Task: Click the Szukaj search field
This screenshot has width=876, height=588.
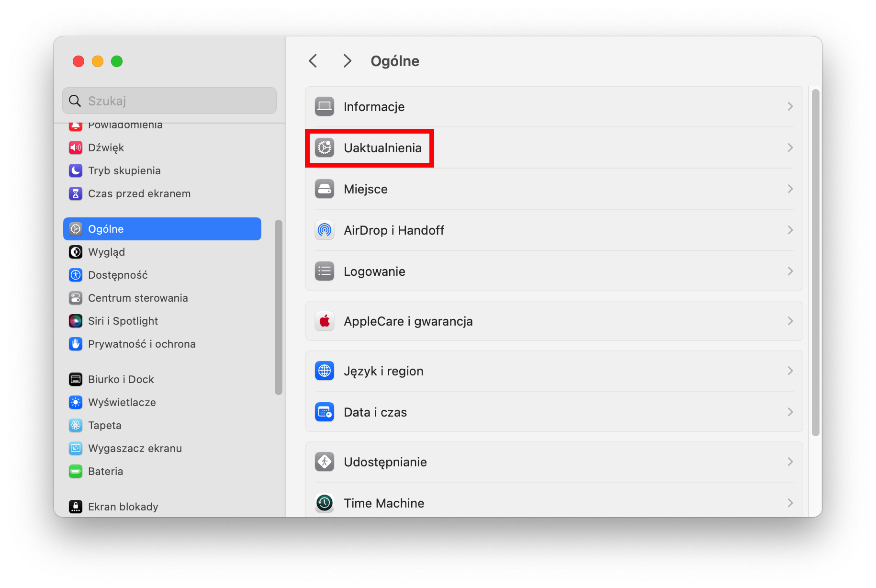Action: pos(169,101)
